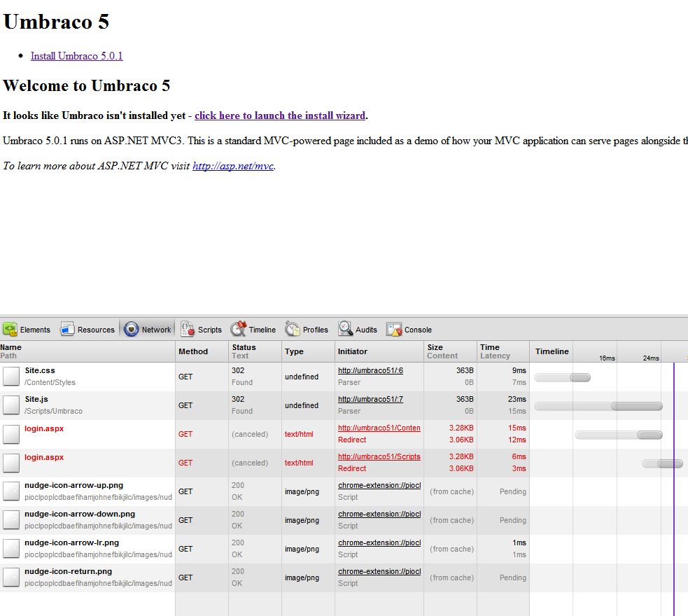Open the Resources panel
The image size is (688, 616).
(x=87, y=330)
